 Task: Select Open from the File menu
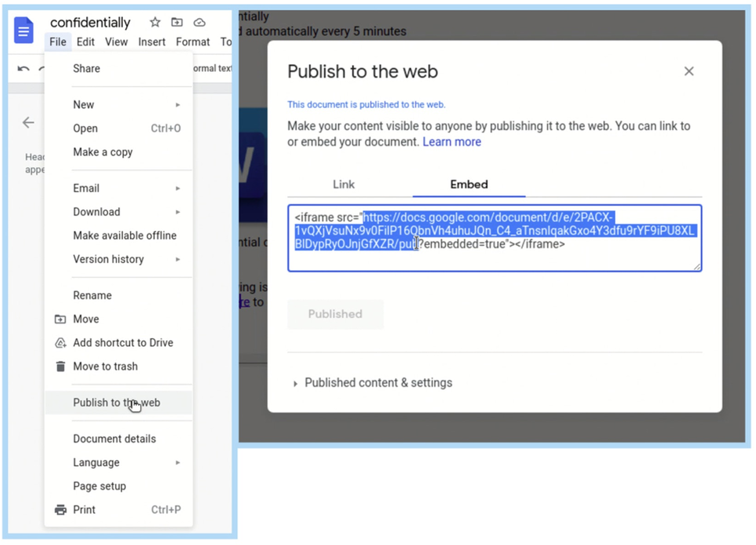point(119,128)
